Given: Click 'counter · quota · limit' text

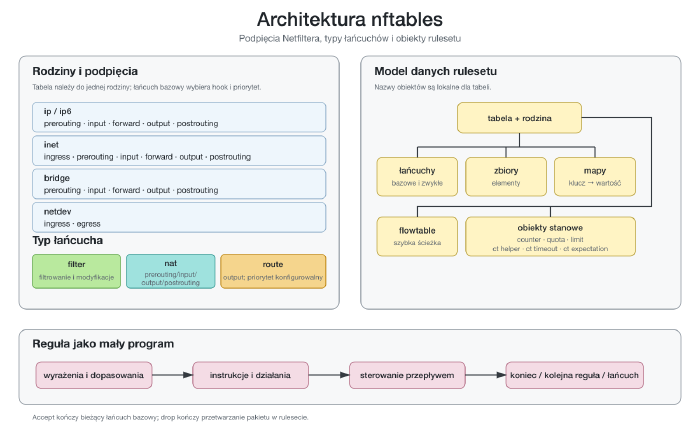Looking at the screenshot, I should click(550, 239).
